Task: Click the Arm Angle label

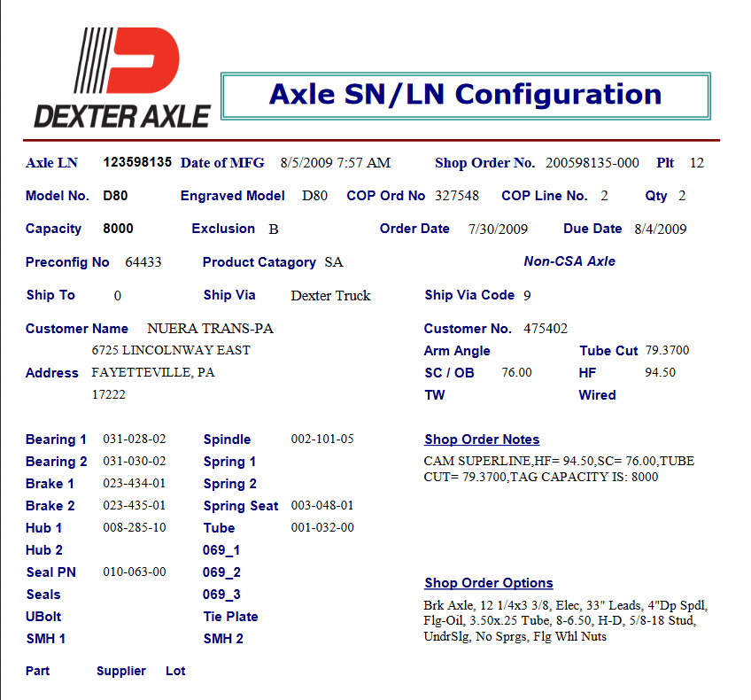Action: [x=457, y=351]
